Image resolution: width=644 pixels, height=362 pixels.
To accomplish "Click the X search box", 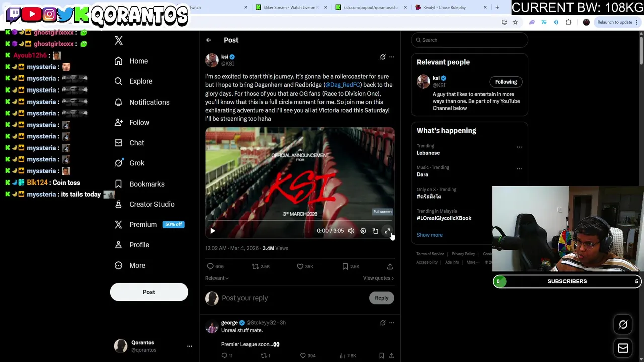I will pos(469,40).
